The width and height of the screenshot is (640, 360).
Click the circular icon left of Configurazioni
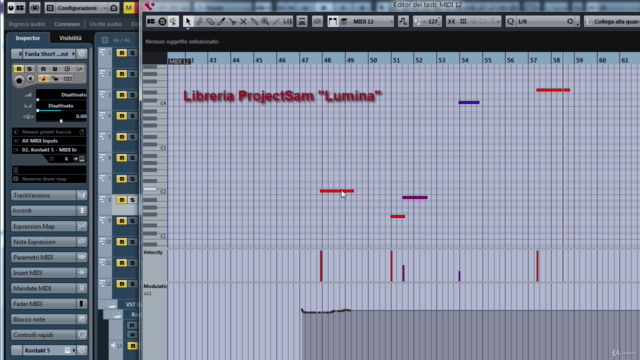(35, 8)
